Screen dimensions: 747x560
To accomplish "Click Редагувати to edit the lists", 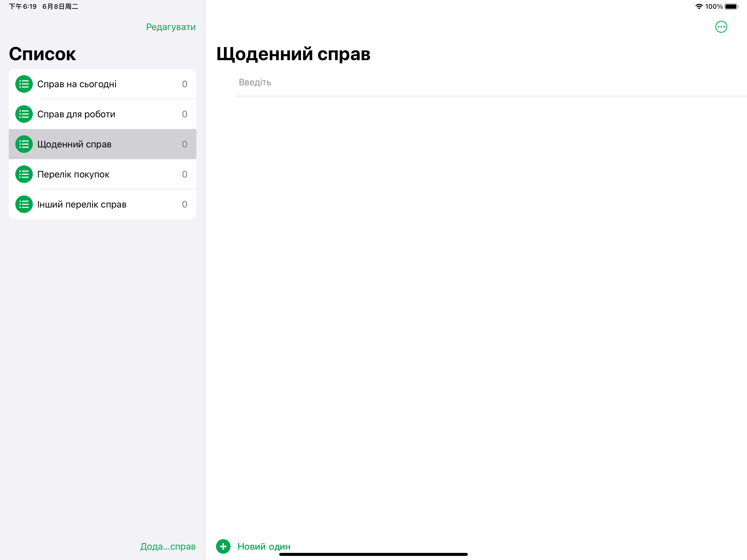I will 171,27.
